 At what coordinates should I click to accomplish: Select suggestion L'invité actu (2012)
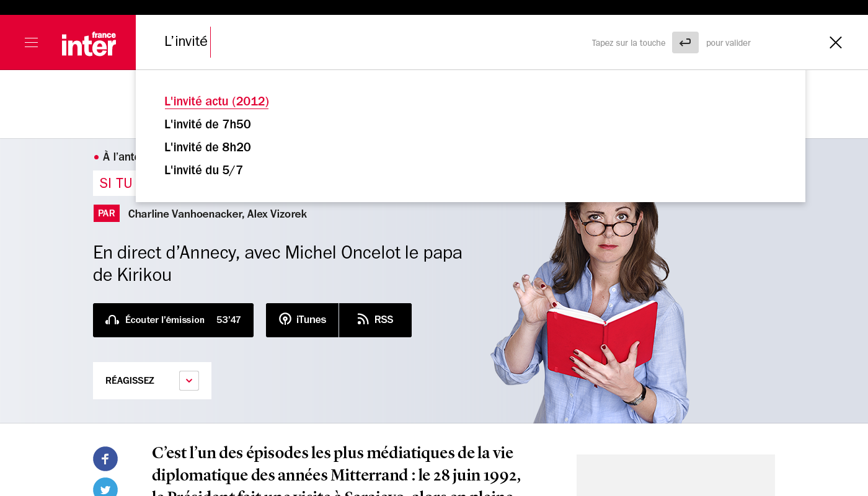point(216,101)
